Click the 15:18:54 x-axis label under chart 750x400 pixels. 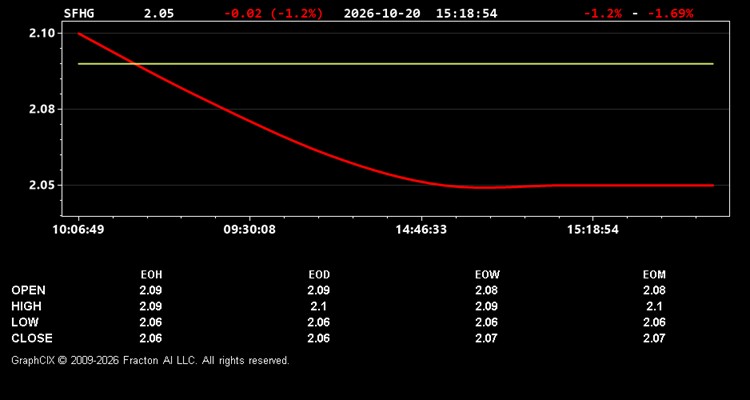point(593,230)
